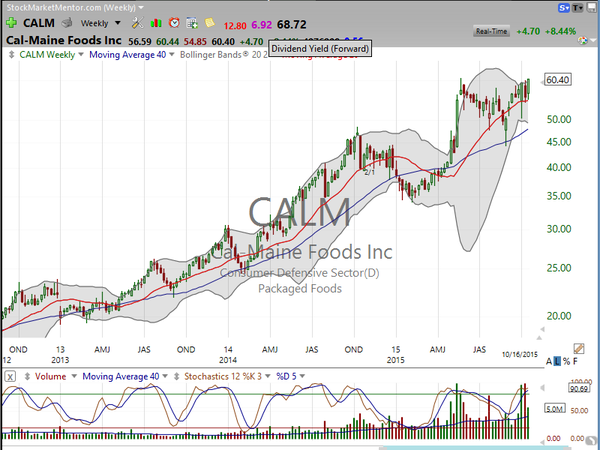This screenshot has height=450, width=600.
Task: Click the move handle beside Volume
Action: tap(27, 377)
